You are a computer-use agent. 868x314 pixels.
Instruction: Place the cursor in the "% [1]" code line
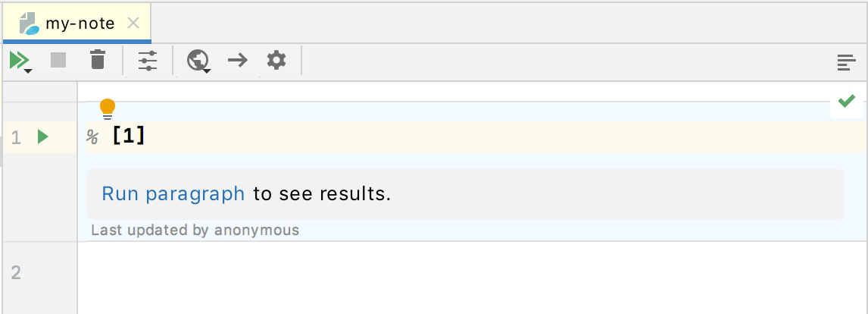303,137
